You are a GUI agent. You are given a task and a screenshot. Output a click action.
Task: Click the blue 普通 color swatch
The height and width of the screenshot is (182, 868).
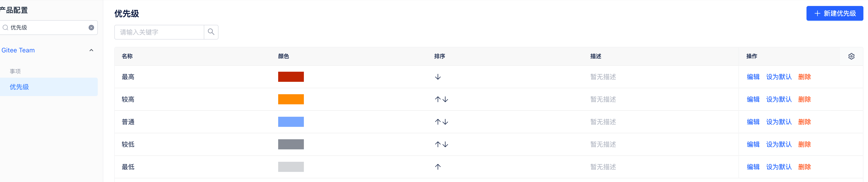(291, 122)
